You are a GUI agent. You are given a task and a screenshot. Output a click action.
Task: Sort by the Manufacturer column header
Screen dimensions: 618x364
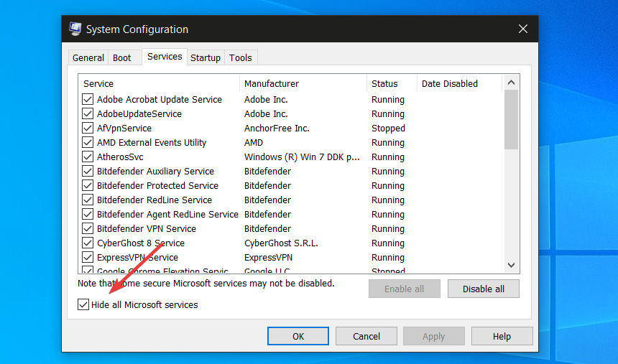pos(303,83)
